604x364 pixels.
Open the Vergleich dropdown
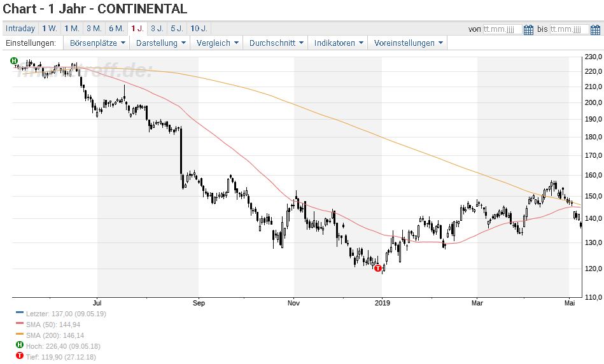point(217,43)
